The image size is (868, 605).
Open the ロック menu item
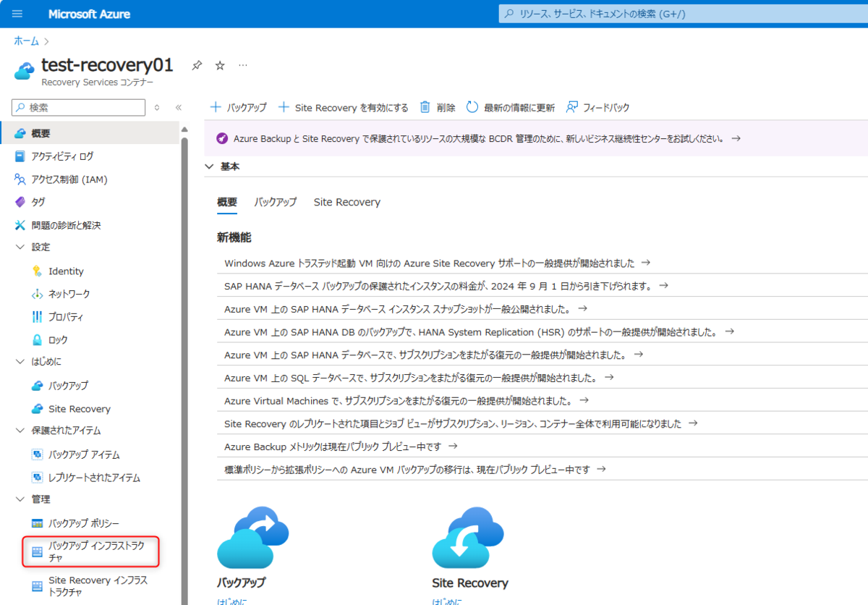click(58, 340)
